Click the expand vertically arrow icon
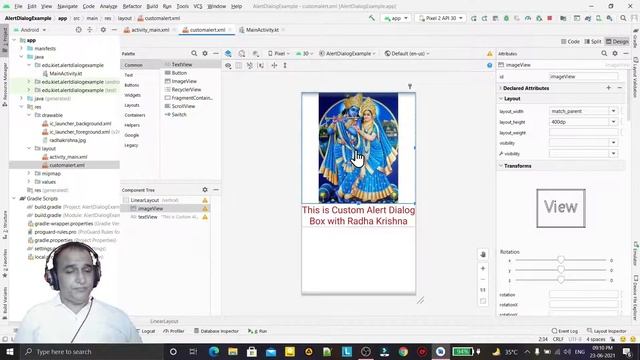The height and width of the screenshot is (360, 640). [x=285, y=65]
